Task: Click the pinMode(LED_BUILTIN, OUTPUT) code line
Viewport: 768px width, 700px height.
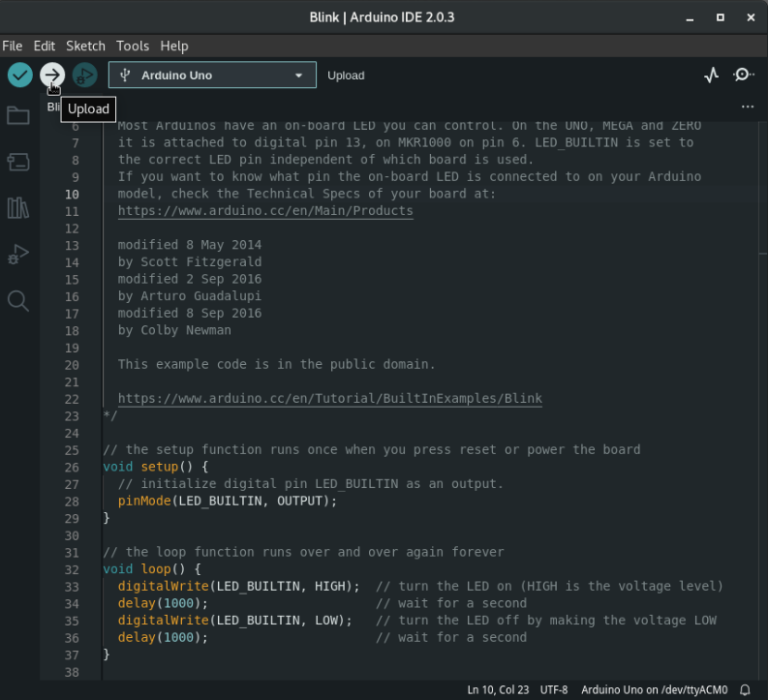Action: 228,501
